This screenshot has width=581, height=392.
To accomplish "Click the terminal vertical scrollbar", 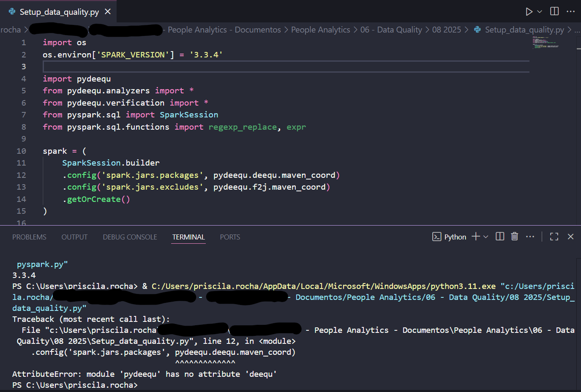I will point(578,323).
